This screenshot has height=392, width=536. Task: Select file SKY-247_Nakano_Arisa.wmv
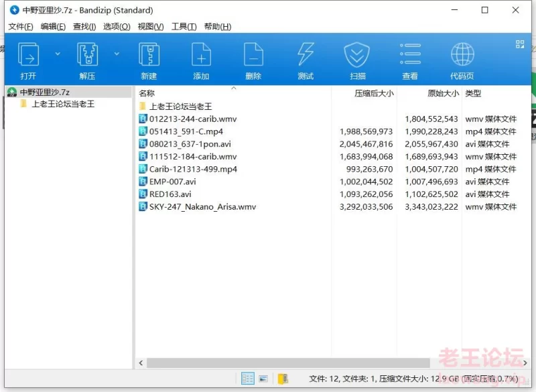click(x=202, y=207)
